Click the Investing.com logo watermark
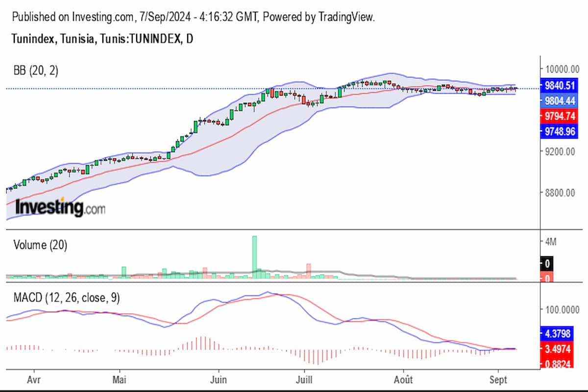The width and height of the screenshot is (588, 392). click(x=60, y=207)
